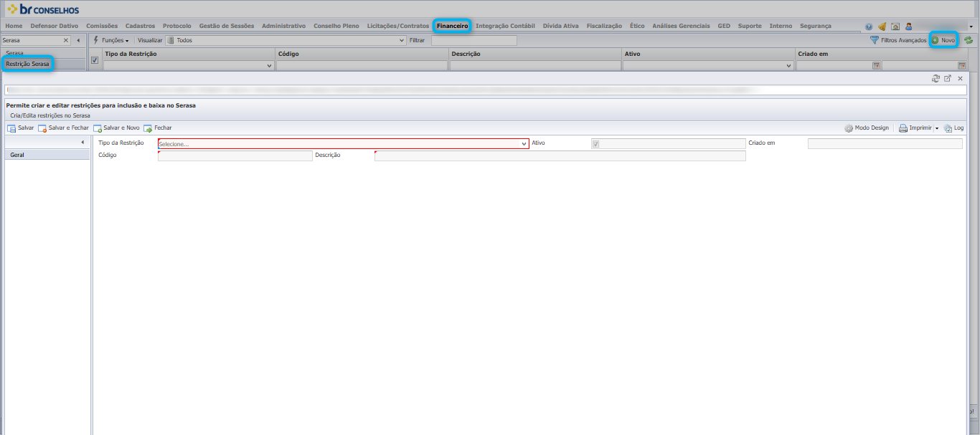The image size is (980, 435).
Task: Expand the Funções dropdown menu
Action: 111,40
